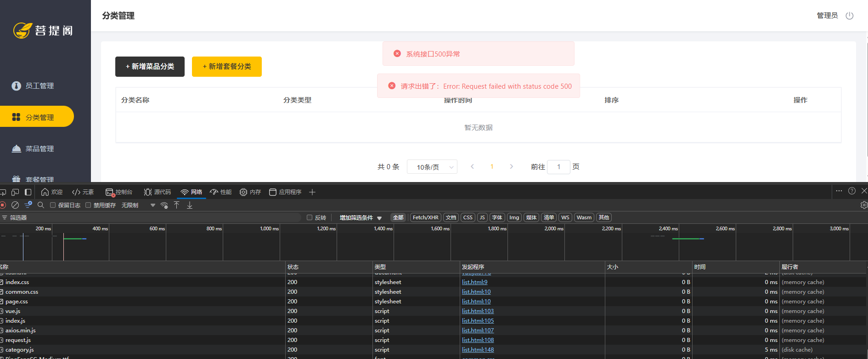
Task: Open initiator link list.html:148 for category.js
Action: 478,350
